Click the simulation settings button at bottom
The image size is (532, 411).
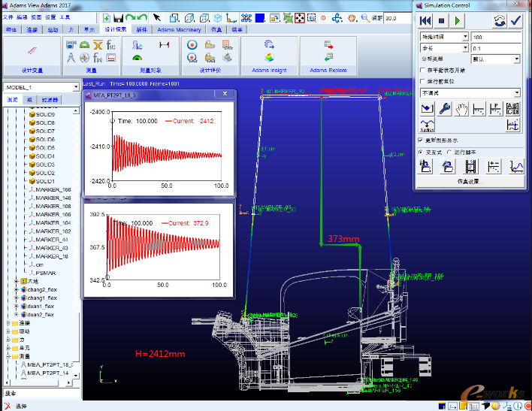[x=470, y=182]
